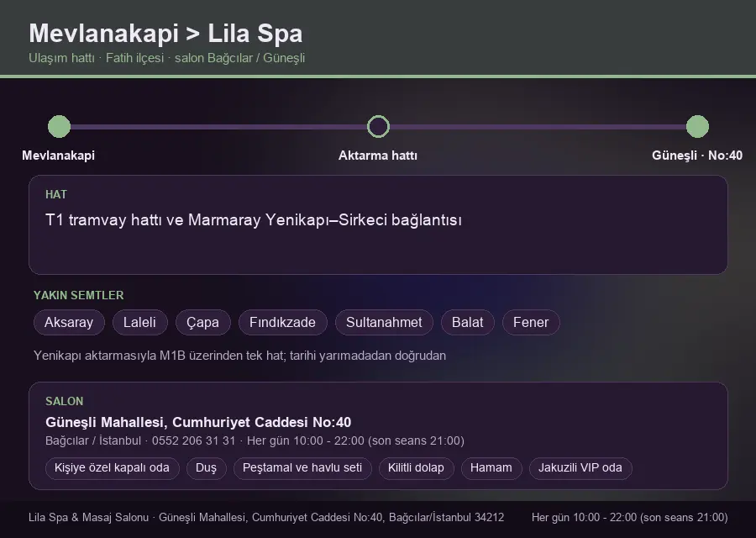Click the SALON section label

pos(64,402)
